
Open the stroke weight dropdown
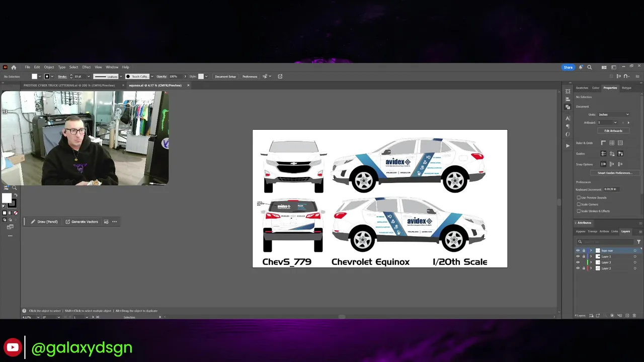point(89,76)
